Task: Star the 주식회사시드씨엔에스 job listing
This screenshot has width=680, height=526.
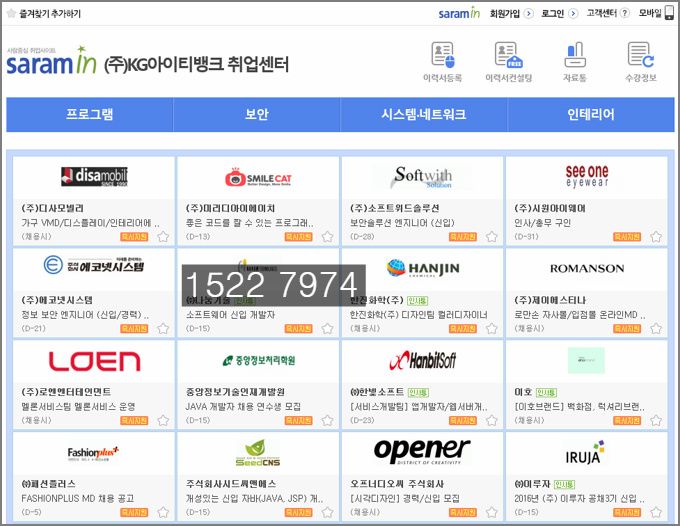Action: [327, 513]
